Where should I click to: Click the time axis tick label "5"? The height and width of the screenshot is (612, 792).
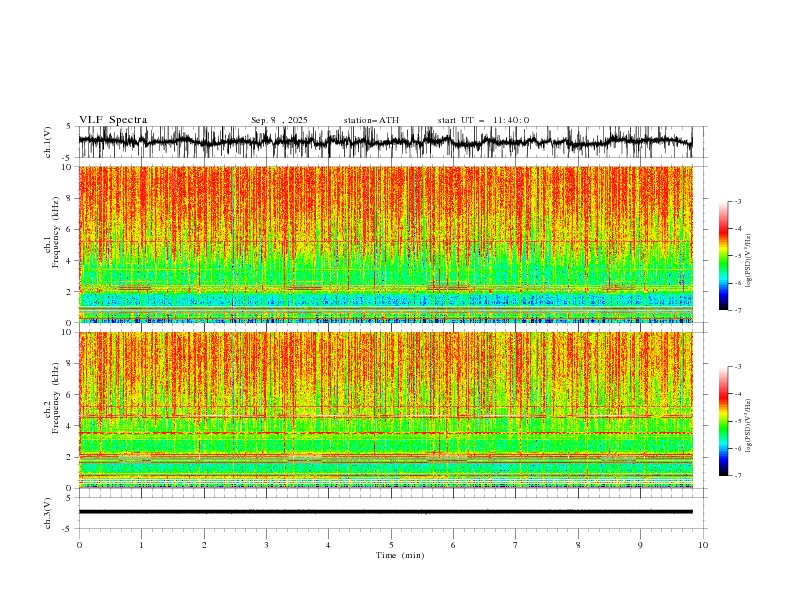tap(391, 545)
